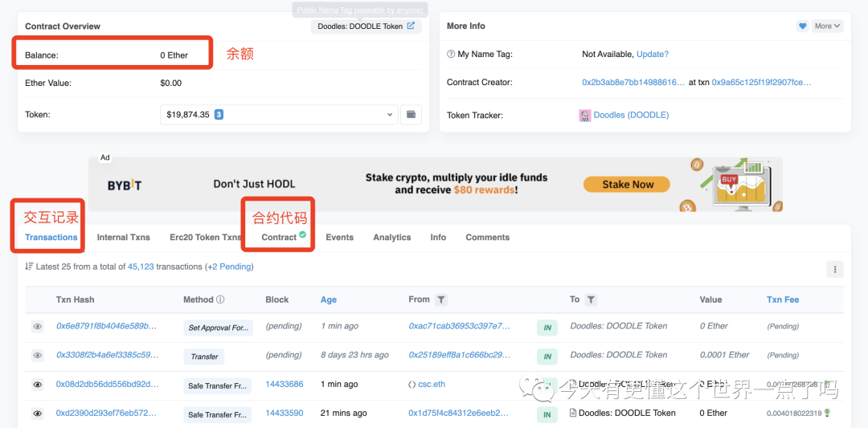The width and height of the screenshot is (868, 428).
Task: Open sender address 0x1d75f4c84312e6eeb2
Action: coord(458,413)
